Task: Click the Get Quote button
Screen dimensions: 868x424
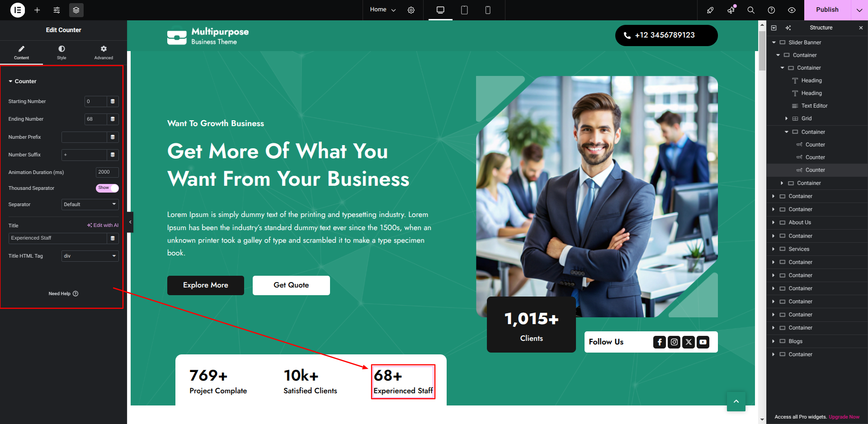Action: 291,285
